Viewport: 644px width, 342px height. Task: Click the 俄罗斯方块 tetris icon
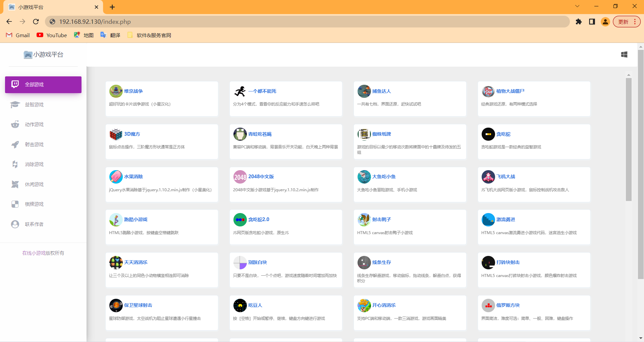(488, 305)
